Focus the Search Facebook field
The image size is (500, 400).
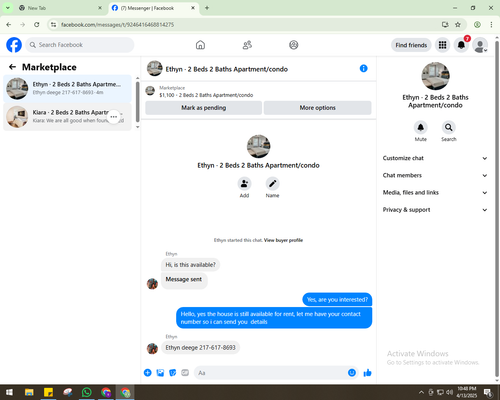80,45
